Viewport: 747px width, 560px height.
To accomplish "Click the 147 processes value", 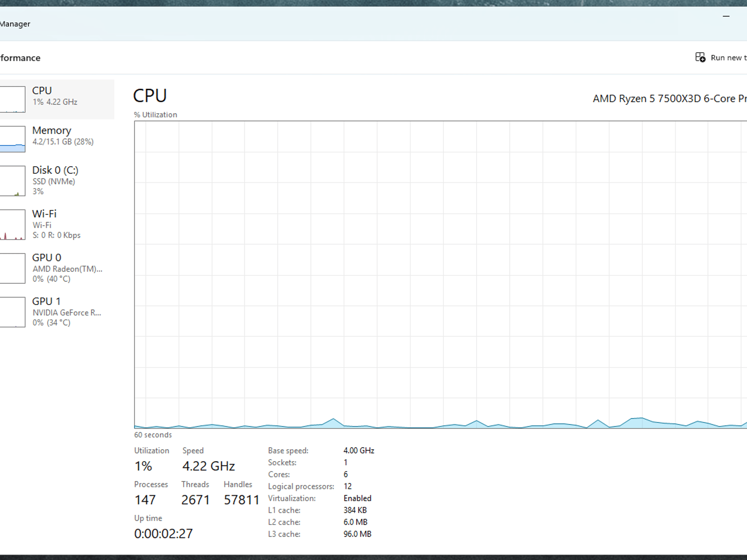I will point(145,500).
